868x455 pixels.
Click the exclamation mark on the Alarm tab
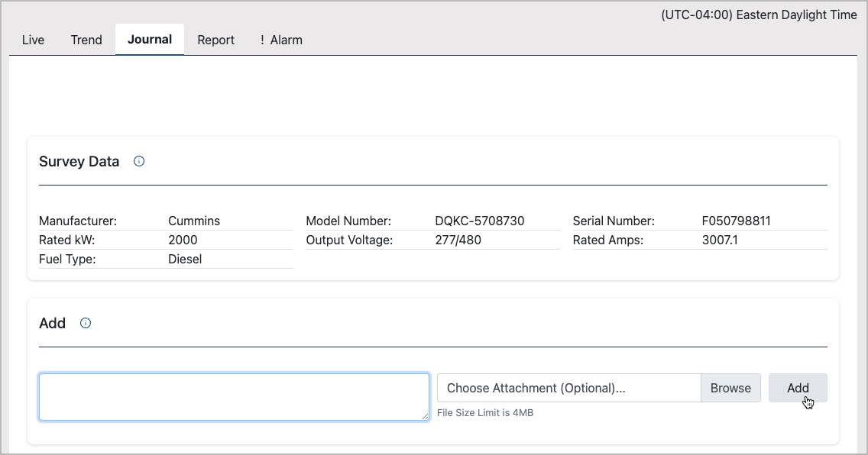pyautogui.click(x=262, y=40)
